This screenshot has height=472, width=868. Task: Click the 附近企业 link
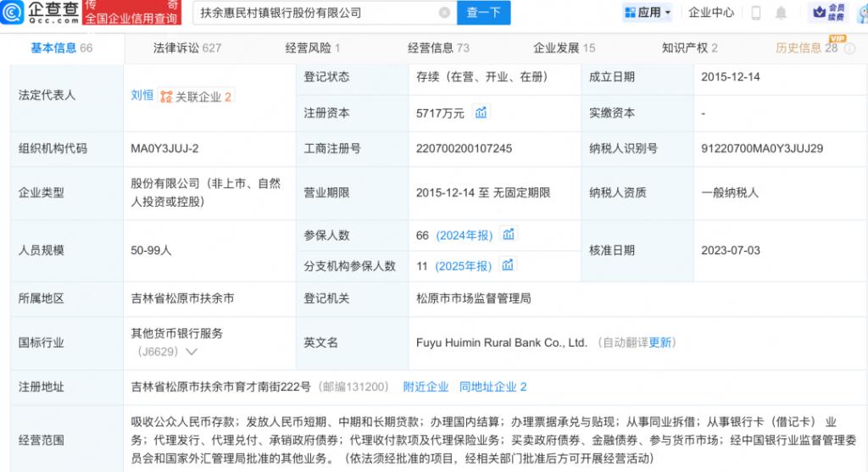(x=426, y=386)
